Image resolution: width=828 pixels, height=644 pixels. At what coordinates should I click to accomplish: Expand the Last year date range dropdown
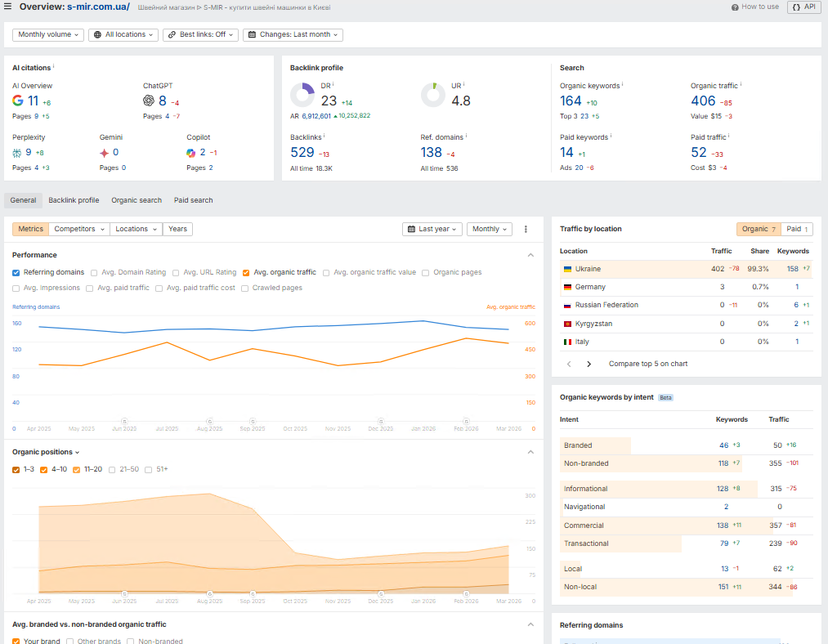pos(432,230)
